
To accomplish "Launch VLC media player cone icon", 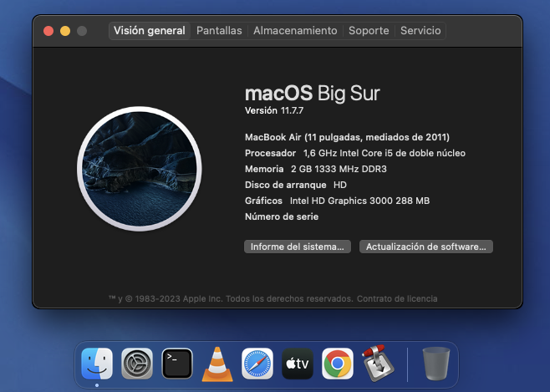I will click(x=217, y=364).
